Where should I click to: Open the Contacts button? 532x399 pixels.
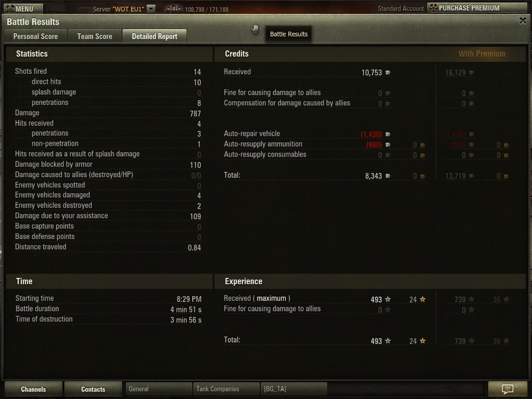pos(93,389)
